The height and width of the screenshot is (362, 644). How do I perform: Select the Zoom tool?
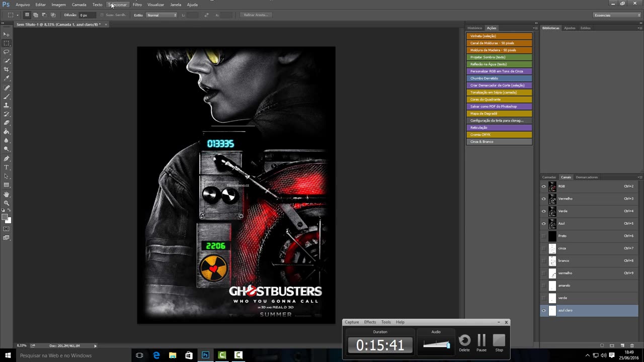tap(7, 203)
